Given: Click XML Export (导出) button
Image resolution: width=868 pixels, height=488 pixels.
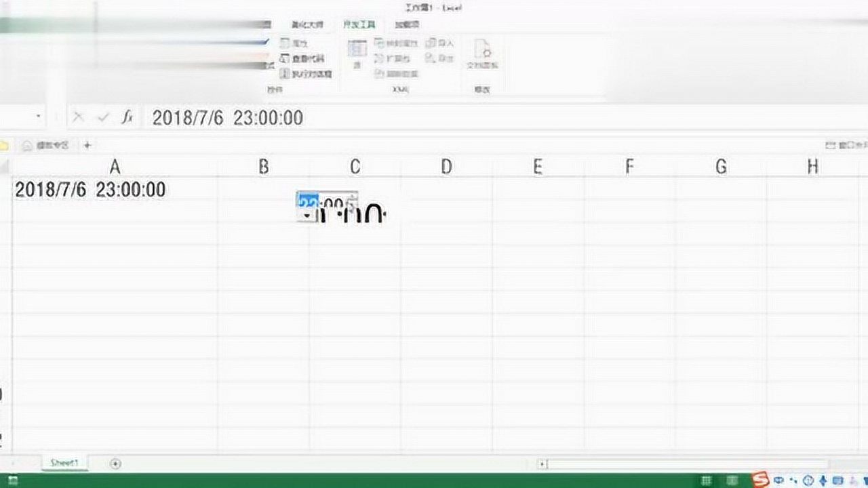Looking at the screenshot, I should click(440, 58).
